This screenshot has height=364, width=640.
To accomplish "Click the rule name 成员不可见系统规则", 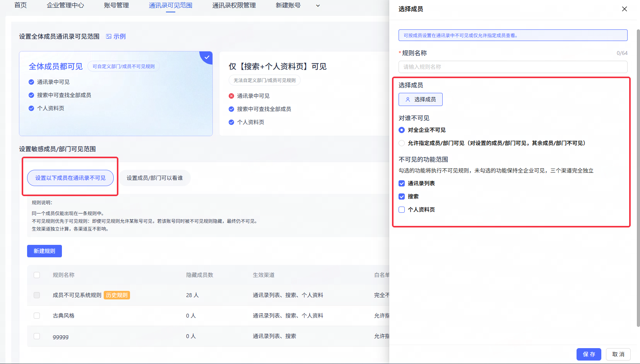I will [77, 295].
